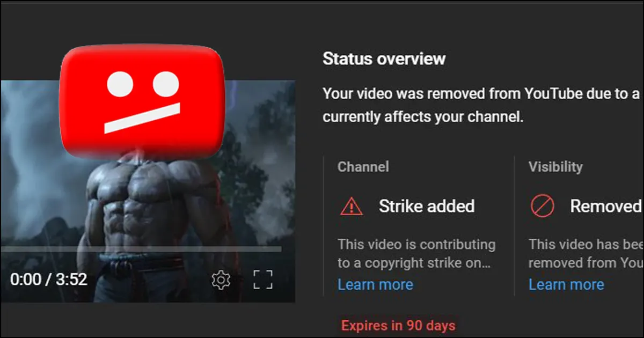Image resolution: width=644 pixels, height=338 pixels.
Task: Click the 0:00 / 3:52 time display
Action: tap(48, 280)
